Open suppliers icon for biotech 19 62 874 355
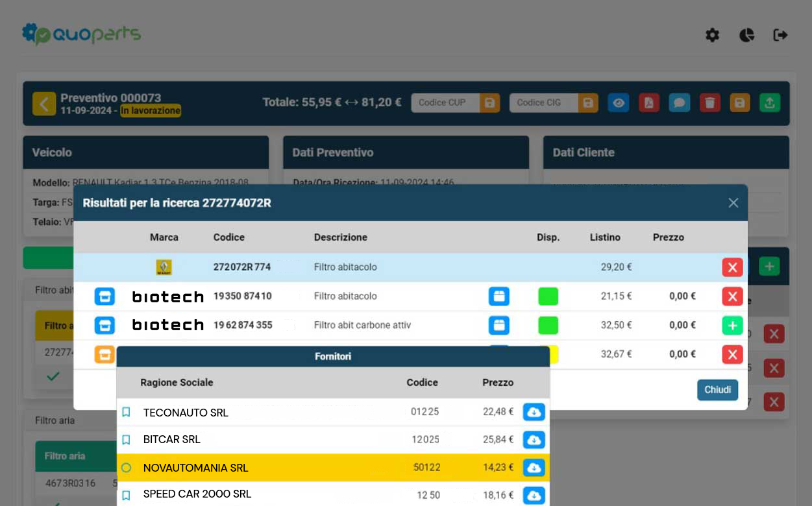 pos(105,325)
